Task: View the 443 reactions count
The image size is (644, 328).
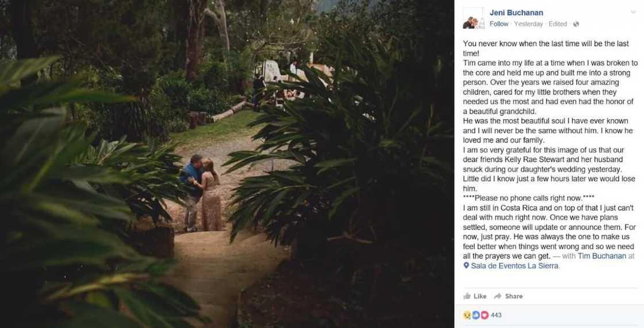Action: [496, 315]
